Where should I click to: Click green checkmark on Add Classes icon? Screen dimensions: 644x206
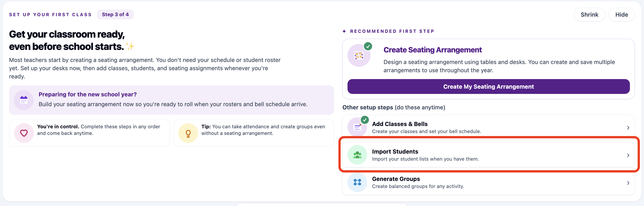pos(365,120)
